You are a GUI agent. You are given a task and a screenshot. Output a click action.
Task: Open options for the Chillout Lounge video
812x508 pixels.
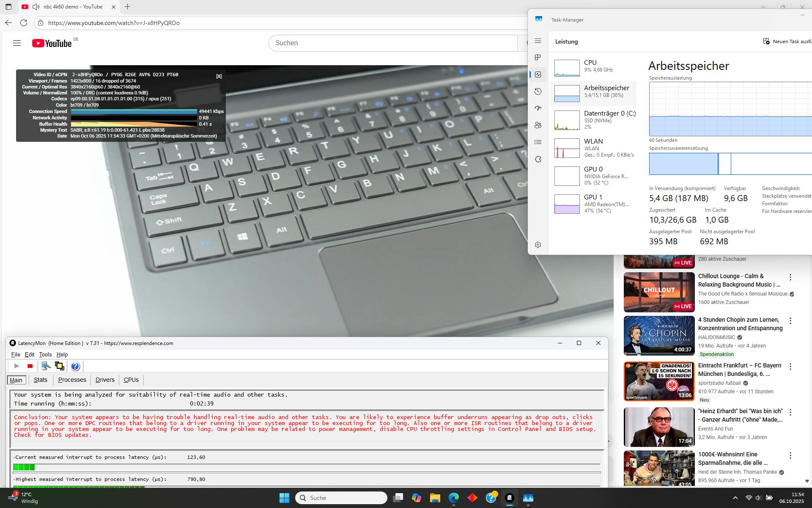790,277
